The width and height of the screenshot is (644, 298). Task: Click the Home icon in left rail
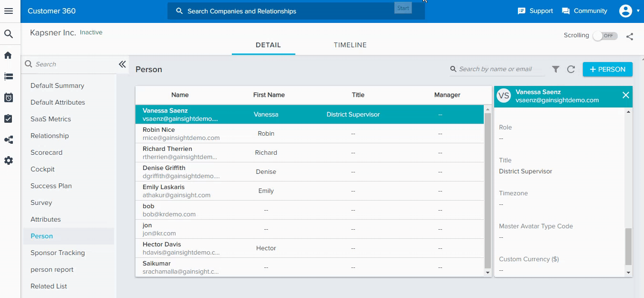coord(8,55)
